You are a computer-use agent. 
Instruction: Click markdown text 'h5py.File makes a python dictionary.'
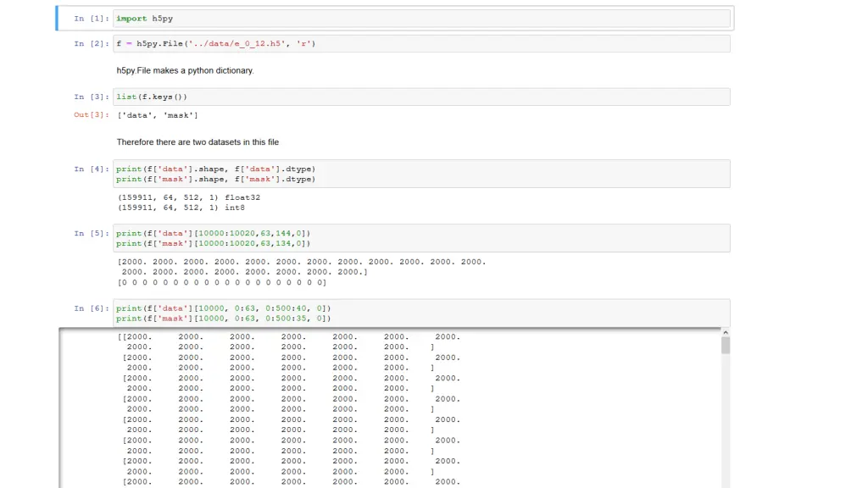point(185,70)
